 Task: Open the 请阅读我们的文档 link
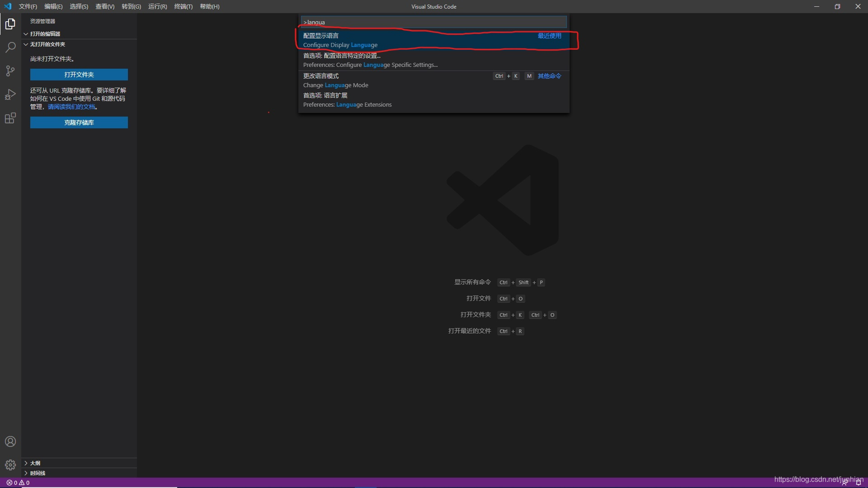[72, 107]
